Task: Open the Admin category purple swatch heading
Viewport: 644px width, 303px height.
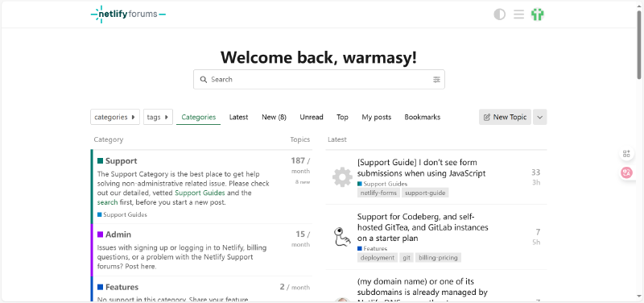Action: pos(114,235)
